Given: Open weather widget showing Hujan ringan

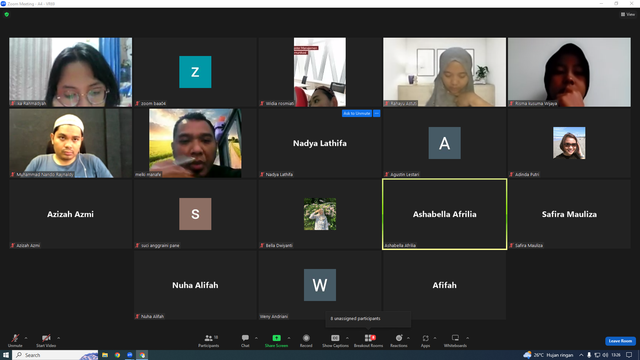Looking at the screenshot, I should click(548, 355).
